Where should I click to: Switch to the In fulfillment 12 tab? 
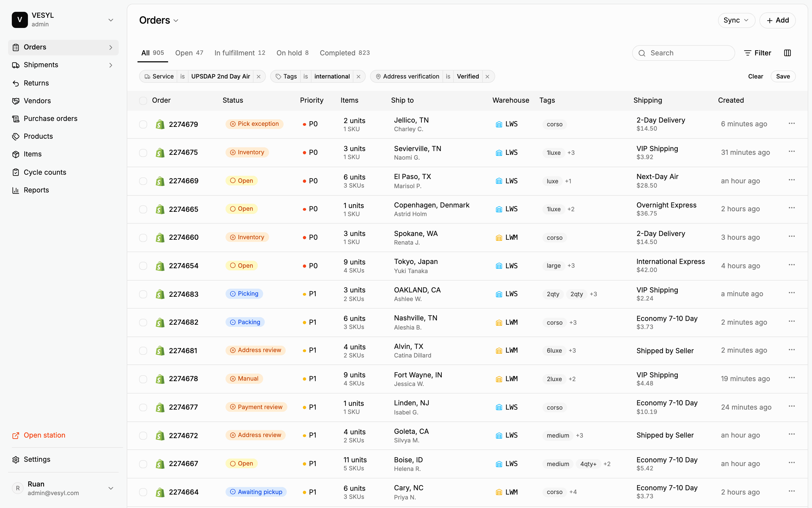[x=240, y=53]
